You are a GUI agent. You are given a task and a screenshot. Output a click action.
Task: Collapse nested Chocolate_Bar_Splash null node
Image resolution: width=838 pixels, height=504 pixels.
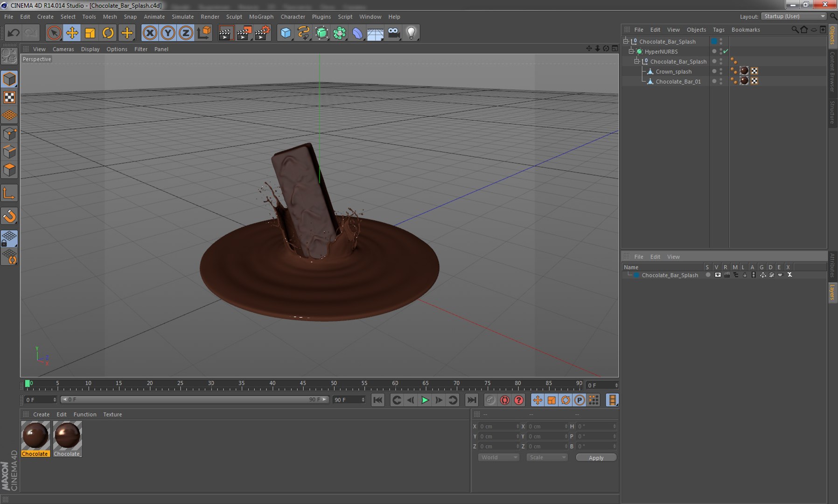(636, 61)
